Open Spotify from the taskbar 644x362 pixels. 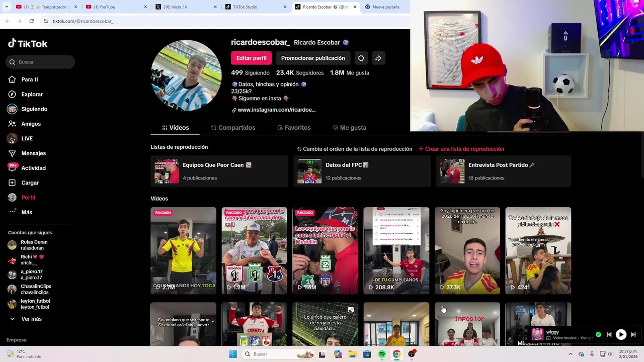pos(382,354)
